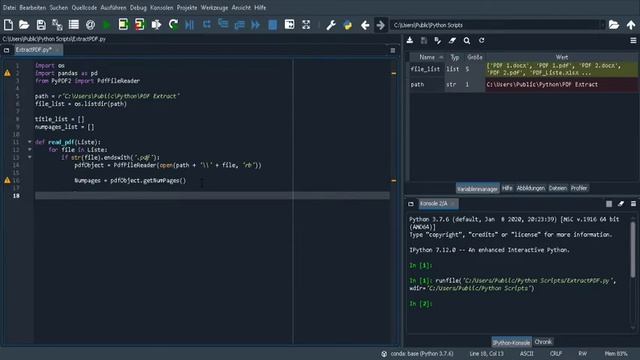
Task: Stop debugging with blue square icon
Action: pyautogui.click(x=273, y=25)
